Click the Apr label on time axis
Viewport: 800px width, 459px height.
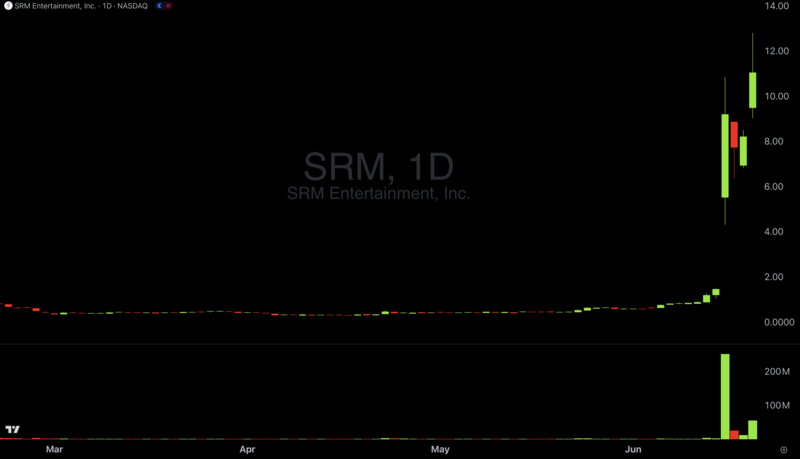(249, 450)
